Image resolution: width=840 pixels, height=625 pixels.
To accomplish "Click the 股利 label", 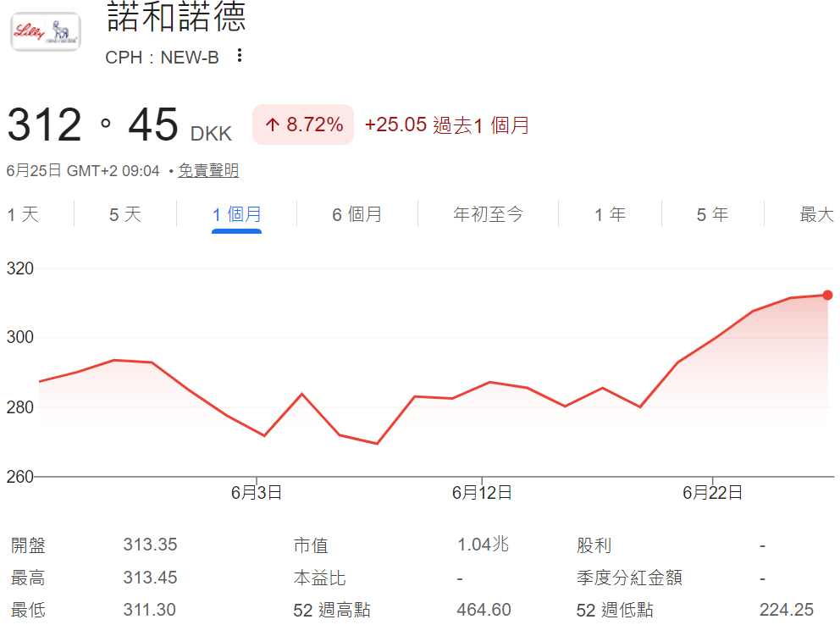I will click(594, 545).
